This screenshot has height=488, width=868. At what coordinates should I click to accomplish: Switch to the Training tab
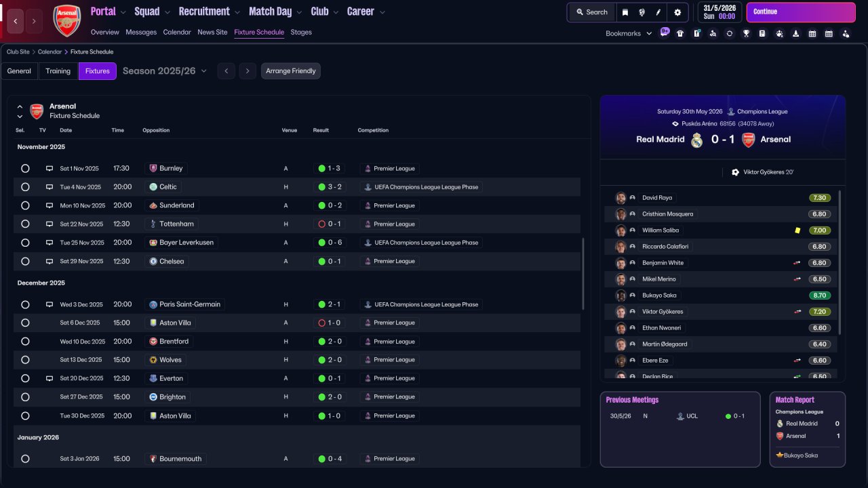58,71
